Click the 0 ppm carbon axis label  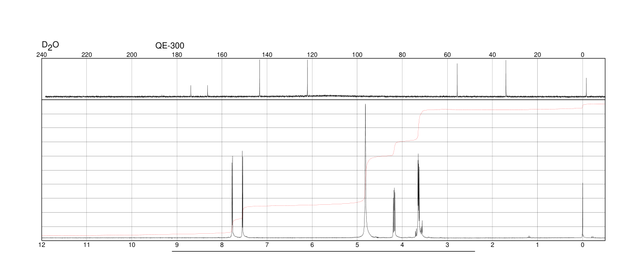coord(582,55)
